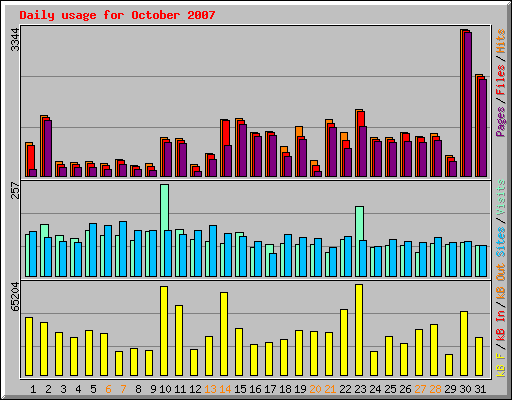
Task: Click the red 'kB In' legend text
Action: pos(500,327)
